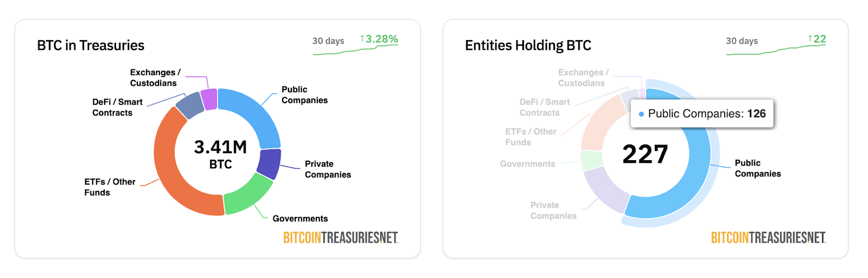Open the BitcoinTreasuries.net logo in left card
868x278 pixels.
click(341, 238)
